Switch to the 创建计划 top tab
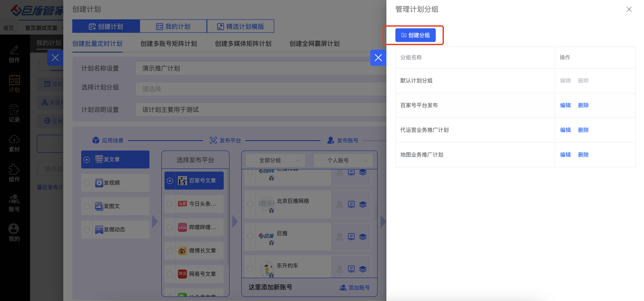The width and height of the screenshot is (644, 301). pos(106,26)
